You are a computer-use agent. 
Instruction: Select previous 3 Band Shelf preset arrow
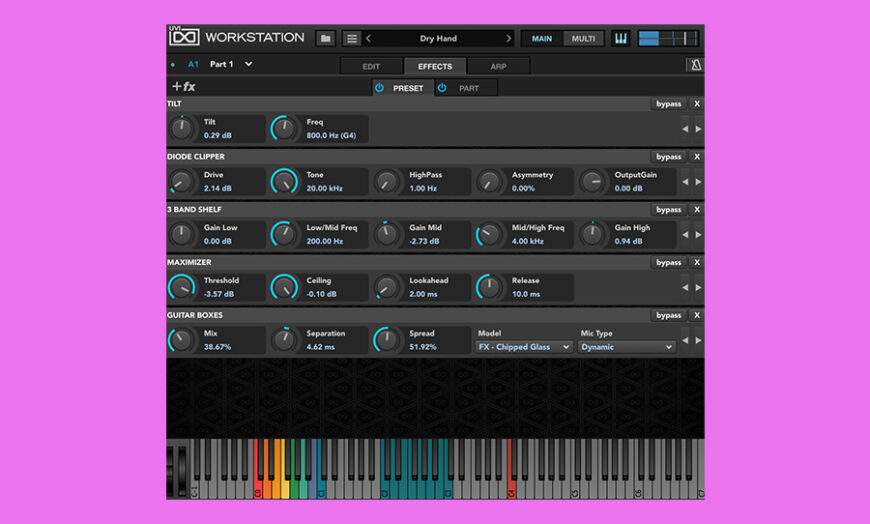(685, 235)
